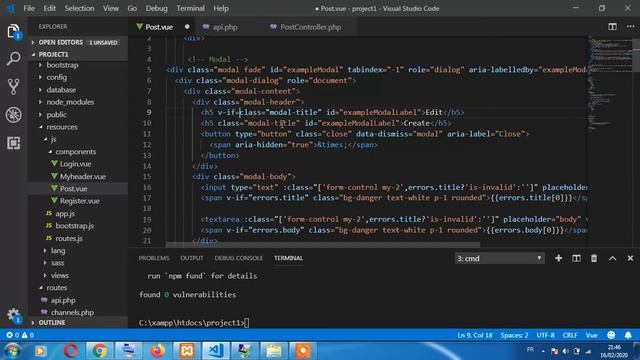
Task: Switch to PostController.php editor tab
Action: click(x=310, y=27)
